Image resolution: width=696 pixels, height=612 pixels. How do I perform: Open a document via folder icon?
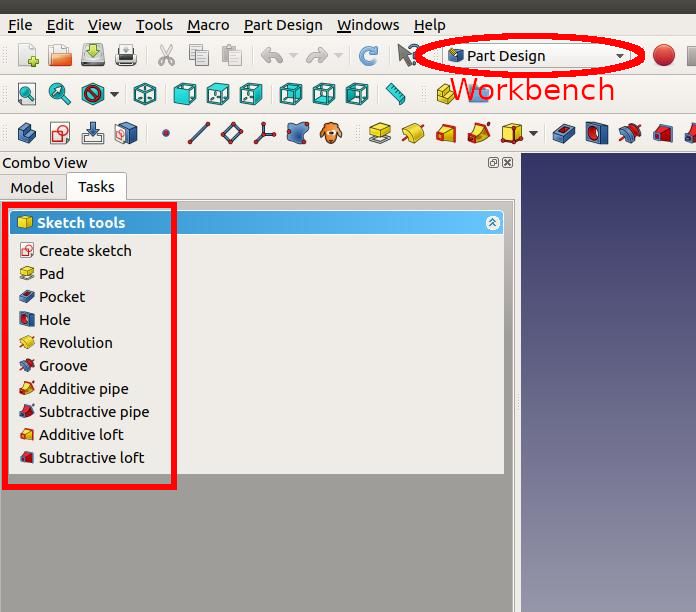point(60,55)
